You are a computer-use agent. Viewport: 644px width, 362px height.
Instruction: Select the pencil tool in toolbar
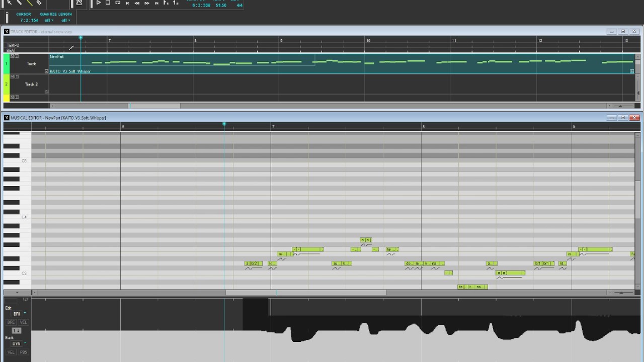coord(19,3)
